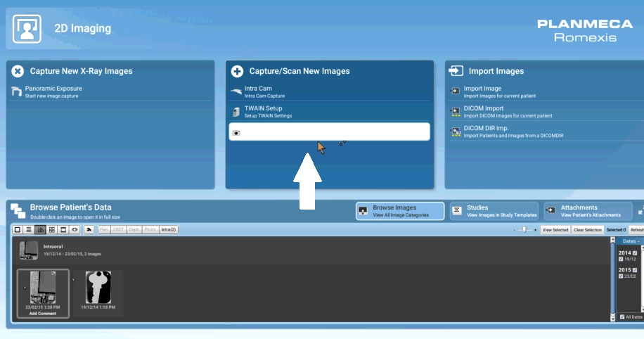Viewport: 644px width, 339px height.
Task: Click the eye view icon
Action: (75, 230)
